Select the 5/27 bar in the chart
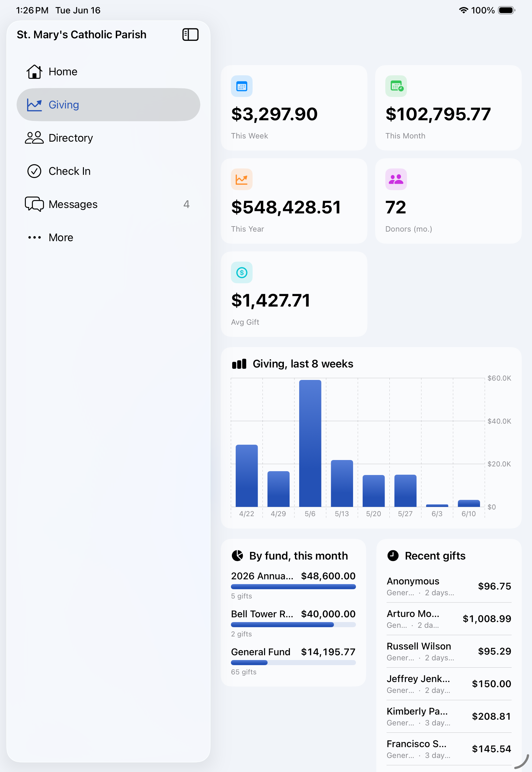 pos(405,491)
